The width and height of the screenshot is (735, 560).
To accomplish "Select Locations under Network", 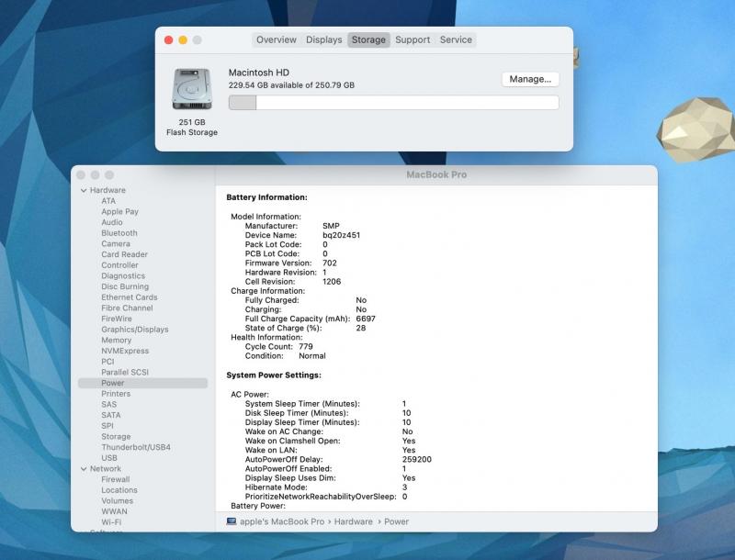I will pos(119,490).
